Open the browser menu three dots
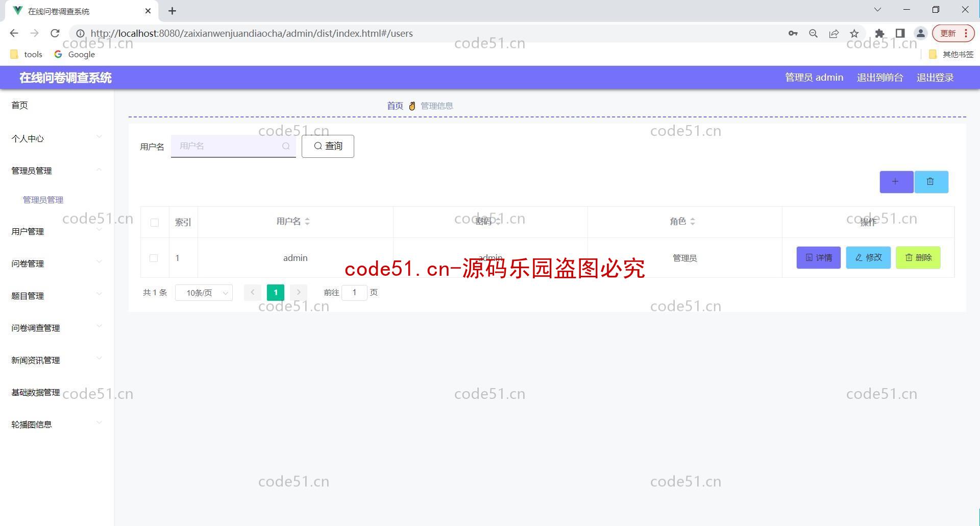Image resolution: width=980 pixels, height=526 pixels. [966, 34]
